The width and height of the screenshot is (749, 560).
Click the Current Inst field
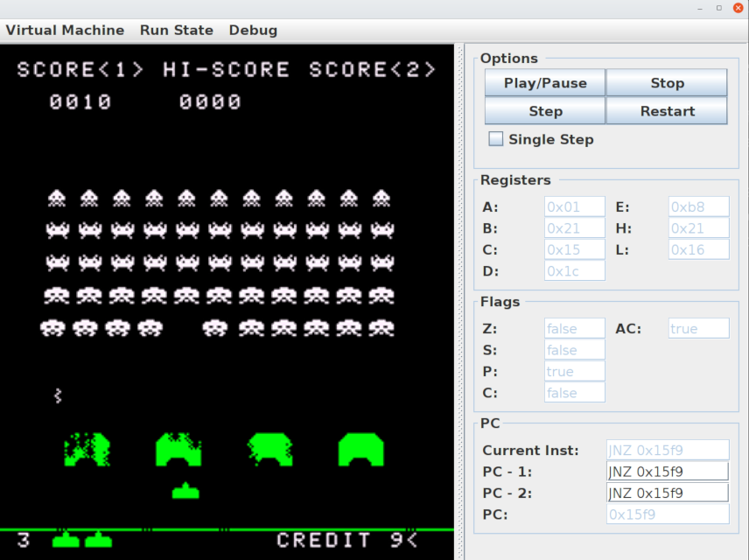coord(667,449)
